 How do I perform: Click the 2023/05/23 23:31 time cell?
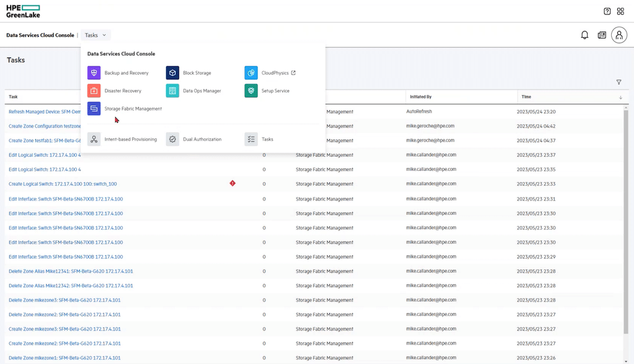(536, 199)
